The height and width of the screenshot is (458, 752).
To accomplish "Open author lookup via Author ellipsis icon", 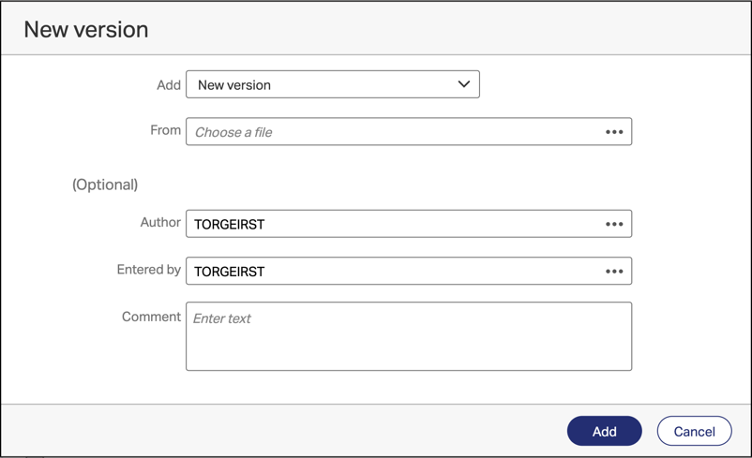I will [x=614, y=224].
